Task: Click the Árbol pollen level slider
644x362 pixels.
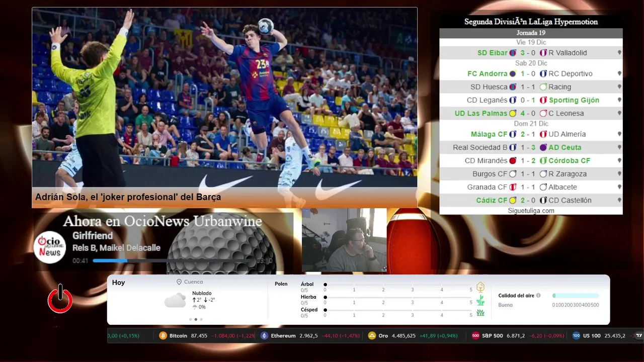Action: pos(398,285)
